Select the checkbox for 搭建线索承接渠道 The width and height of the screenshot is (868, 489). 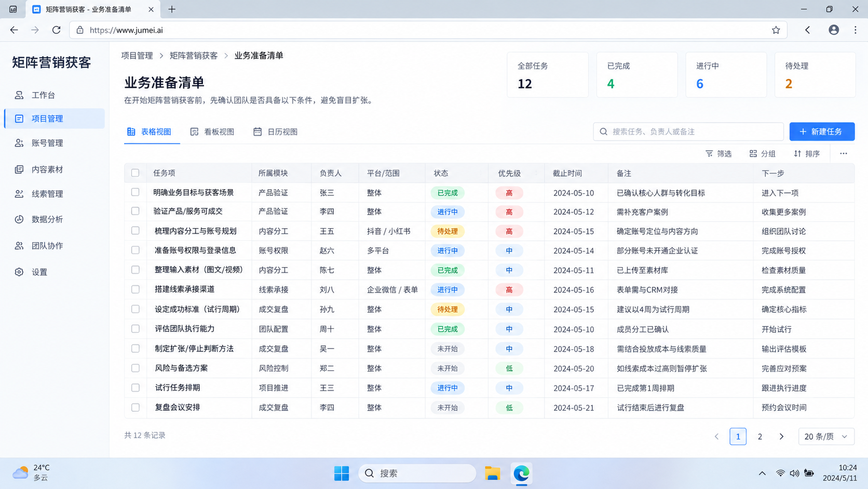pyautogui.click(x=135, y=289)
